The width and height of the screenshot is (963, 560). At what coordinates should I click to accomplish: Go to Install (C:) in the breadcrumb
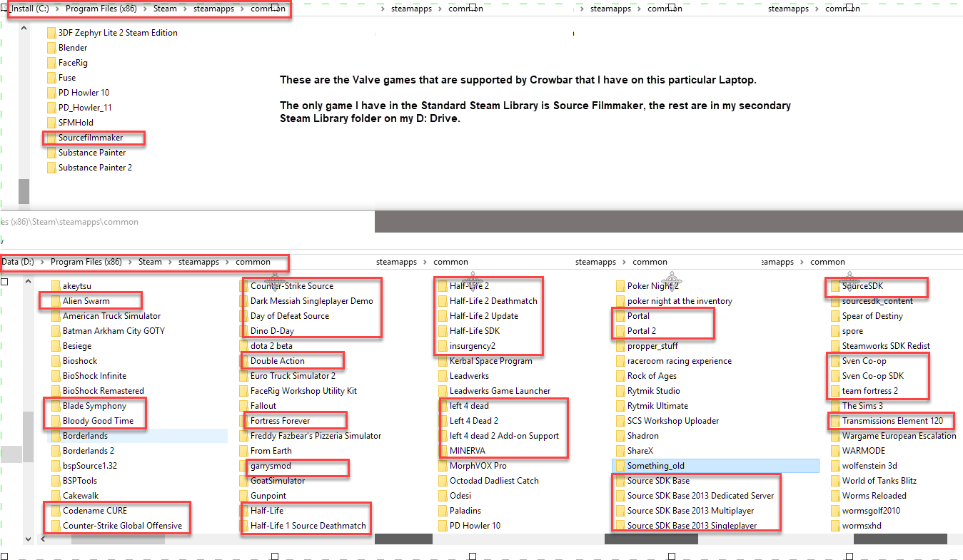[30, 9]
